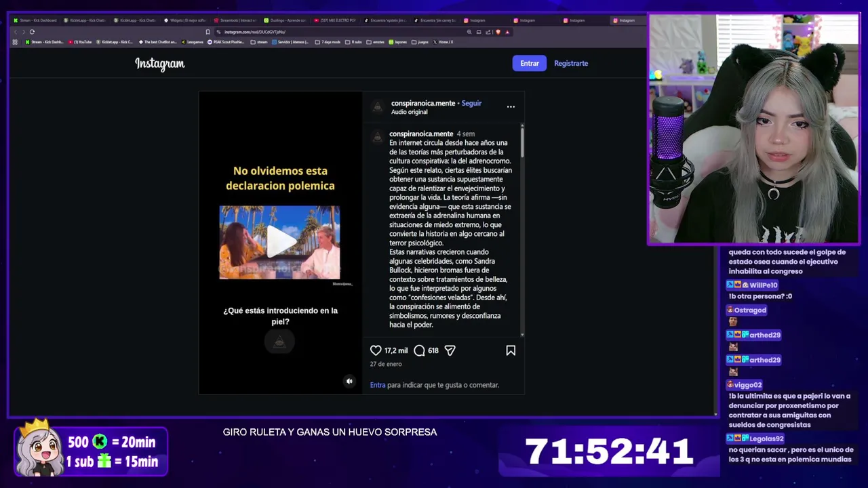The image size is (868, 488).
Task: Save the post with the bookmark icon
Action: click(511, 350)
